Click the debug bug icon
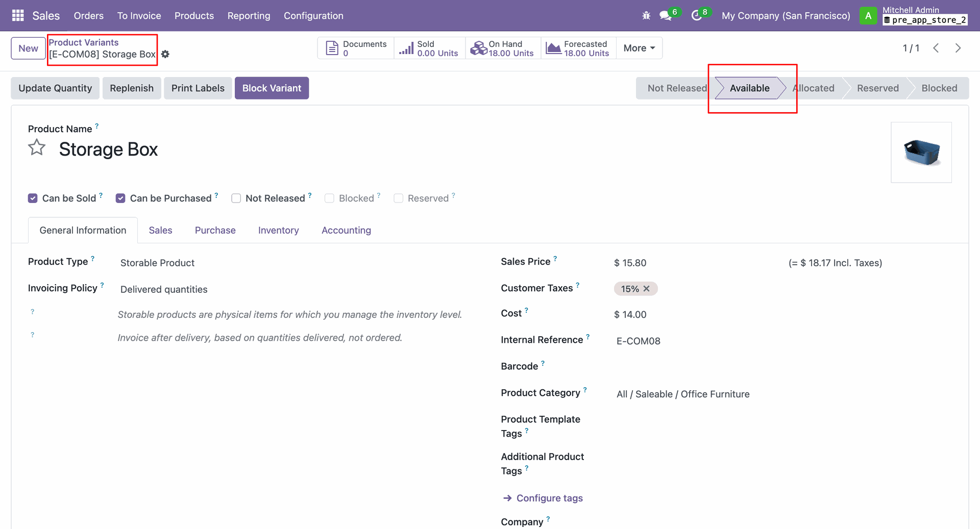Image resolution: width=980 pixels, height=529 pixels. pyautogui.click(x=646, y=16)
